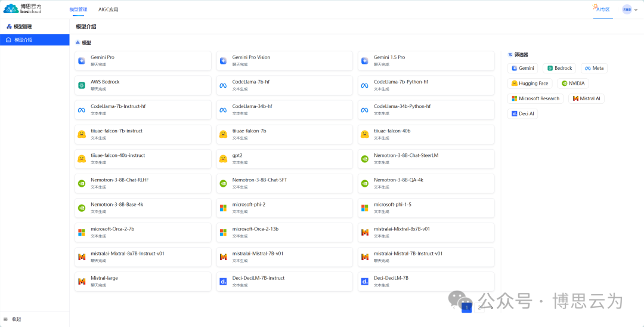The height and width of the screenshot is (327, 644).
Task: Click the user avatar in top bar
Action: [627, 10]
